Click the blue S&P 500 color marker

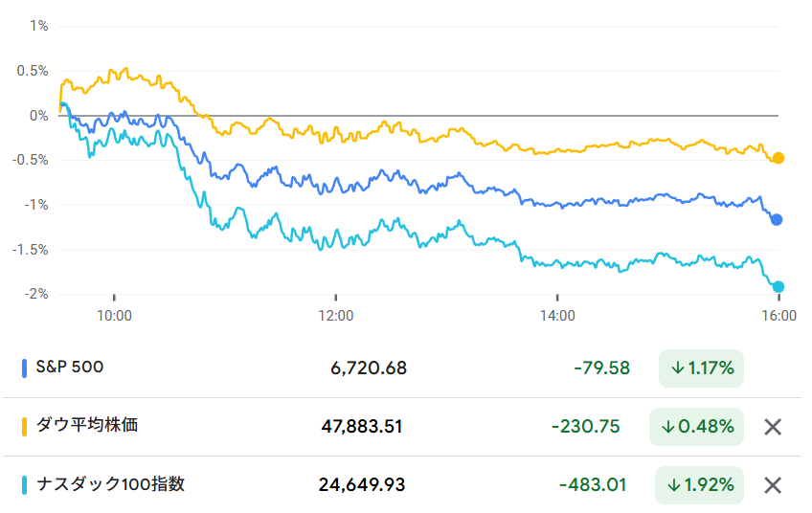[24, 368]
